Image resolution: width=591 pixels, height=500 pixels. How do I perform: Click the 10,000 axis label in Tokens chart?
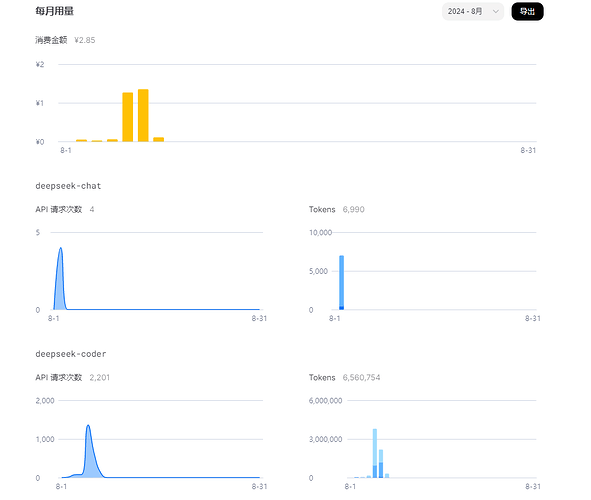tap(320, 233)
